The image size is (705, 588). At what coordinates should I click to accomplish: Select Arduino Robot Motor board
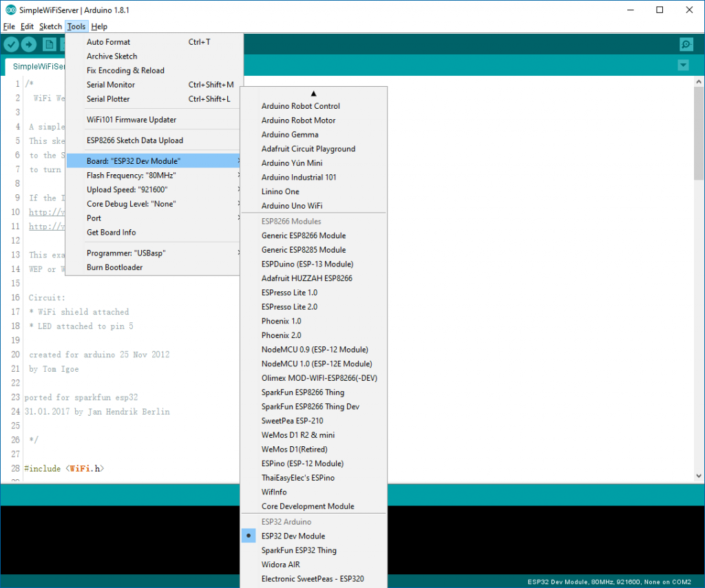click(314, 120)
